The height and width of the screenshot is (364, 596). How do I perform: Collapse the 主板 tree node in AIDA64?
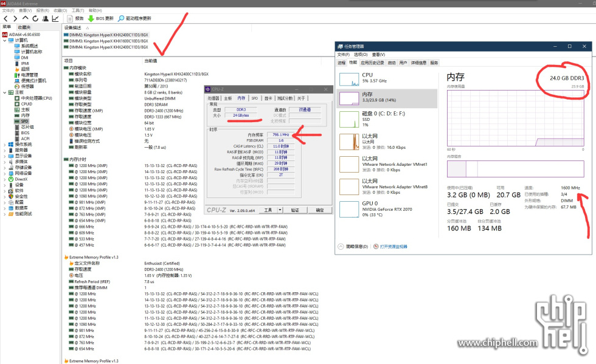[x=5, y=92]
